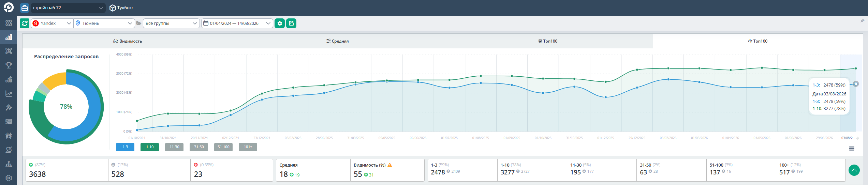Switch to the Средняя tab
The height and width of the screenshot is (185, 868).
coord(338,41)
